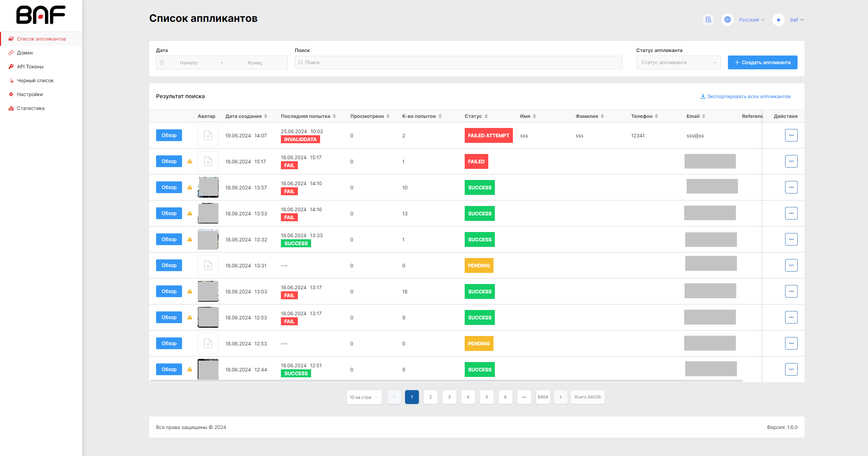Click the globe language icon

pos(728,20)
